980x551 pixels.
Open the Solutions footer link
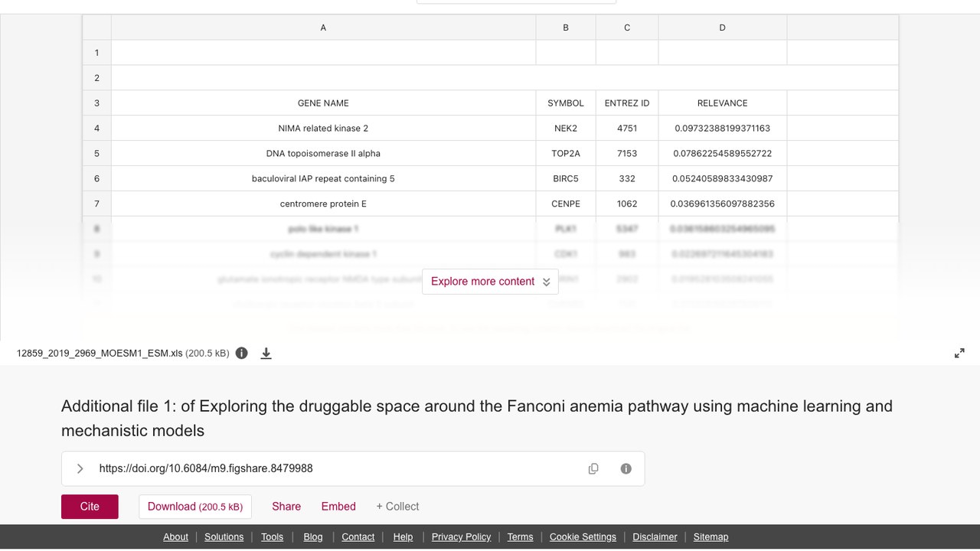[224, 537]
